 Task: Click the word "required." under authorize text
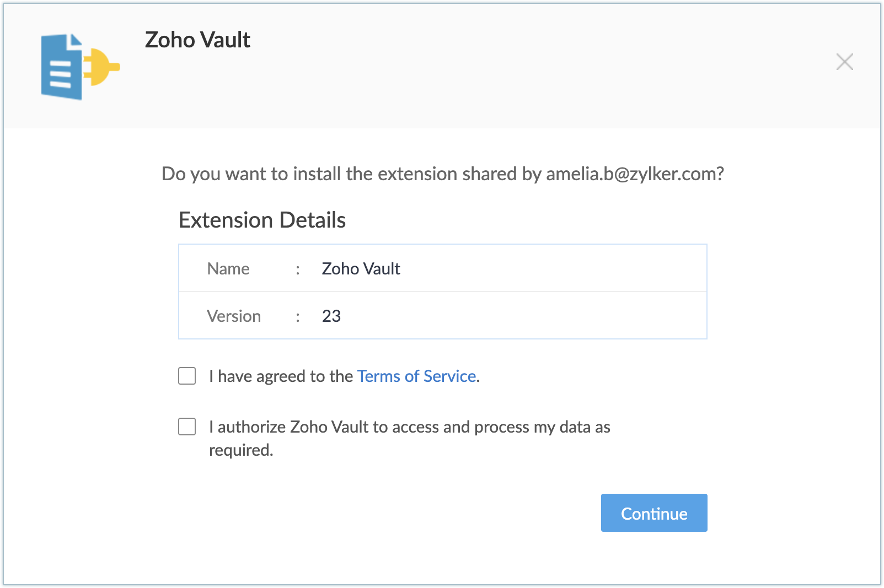tap(241, 450)
